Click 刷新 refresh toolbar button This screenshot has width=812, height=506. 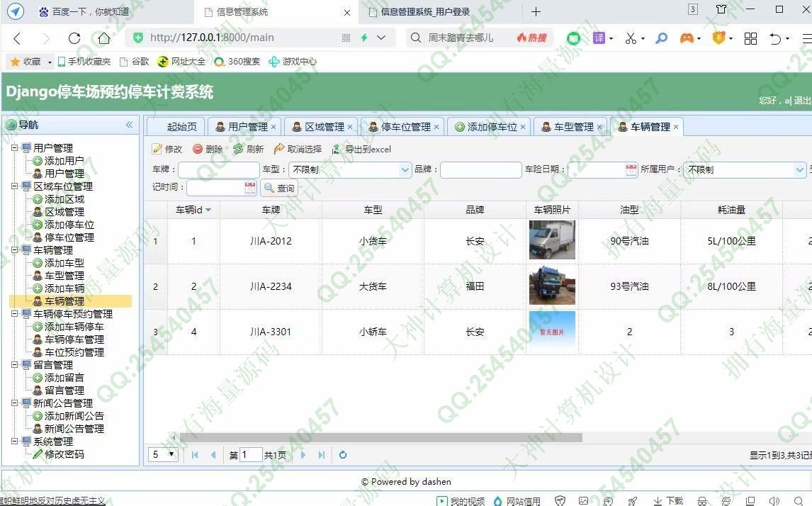pos(249,149)
